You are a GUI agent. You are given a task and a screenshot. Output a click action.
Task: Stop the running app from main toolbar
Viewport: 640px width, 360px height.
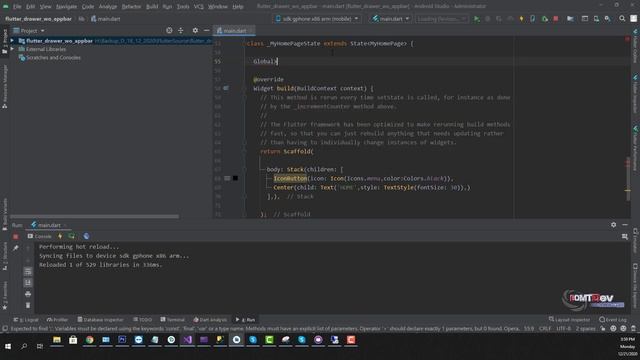point(556,19)
